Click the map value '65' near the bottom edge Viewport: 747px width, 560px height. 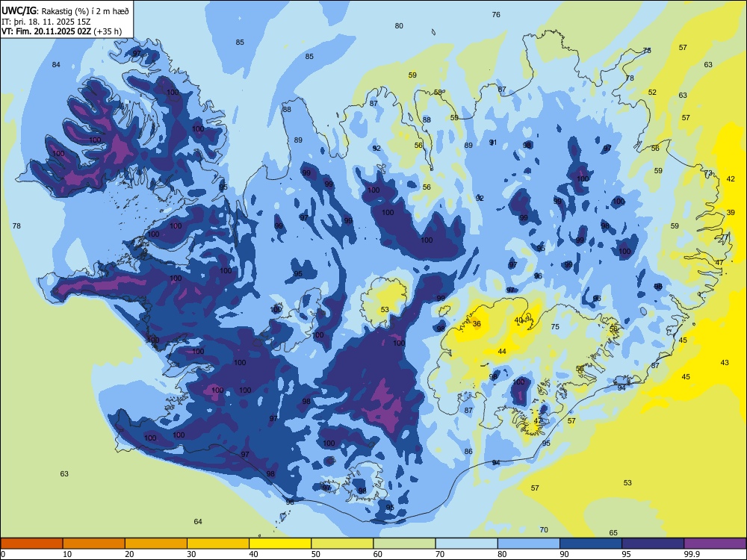tap(613, 533)
